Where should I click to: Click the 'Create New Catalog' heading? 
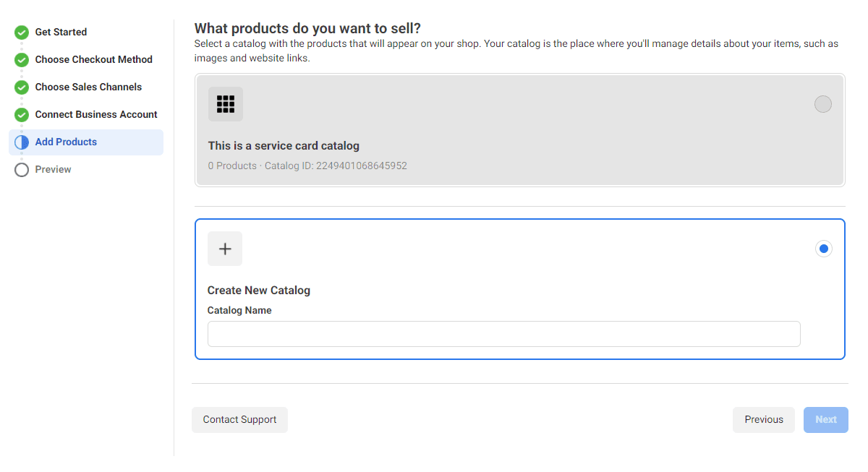[x=259, y=291]
